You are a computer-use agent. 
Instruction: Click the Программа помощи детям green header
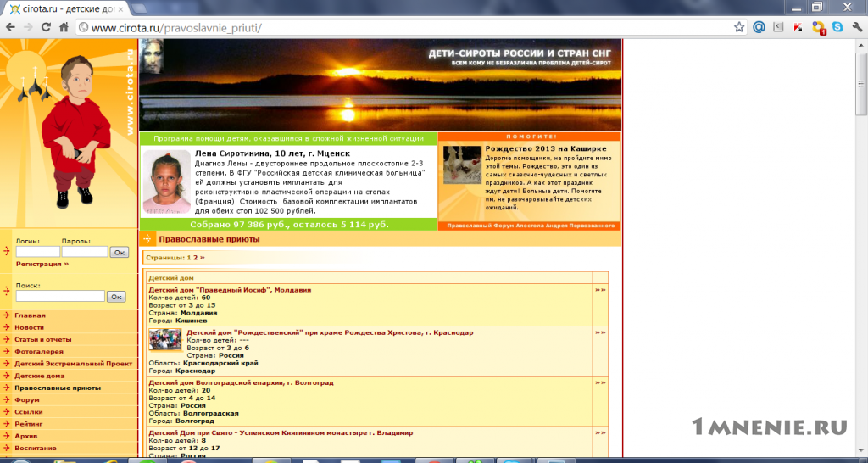pos(288,139)
